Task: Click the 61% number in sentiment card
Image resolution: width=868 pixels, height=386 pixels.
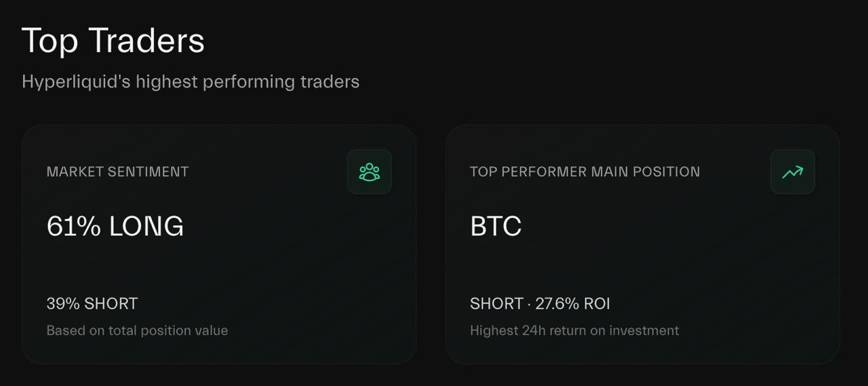Action: [x=74, y=226]
